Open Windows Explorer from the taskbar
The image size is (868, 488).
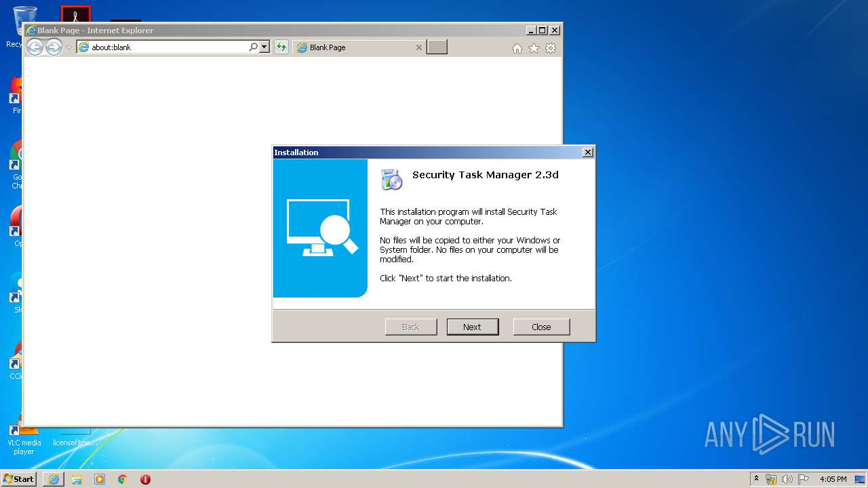77,479
